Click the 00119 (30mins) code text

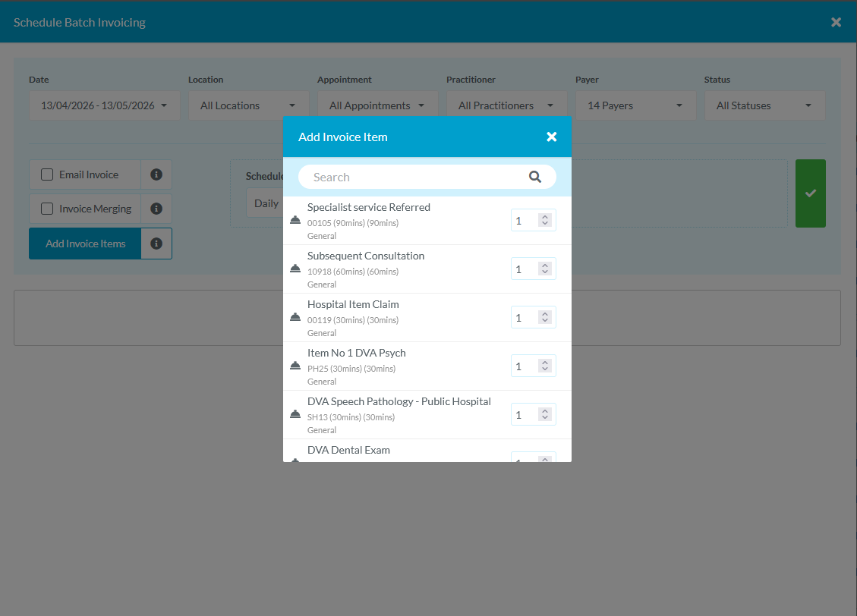352,320
